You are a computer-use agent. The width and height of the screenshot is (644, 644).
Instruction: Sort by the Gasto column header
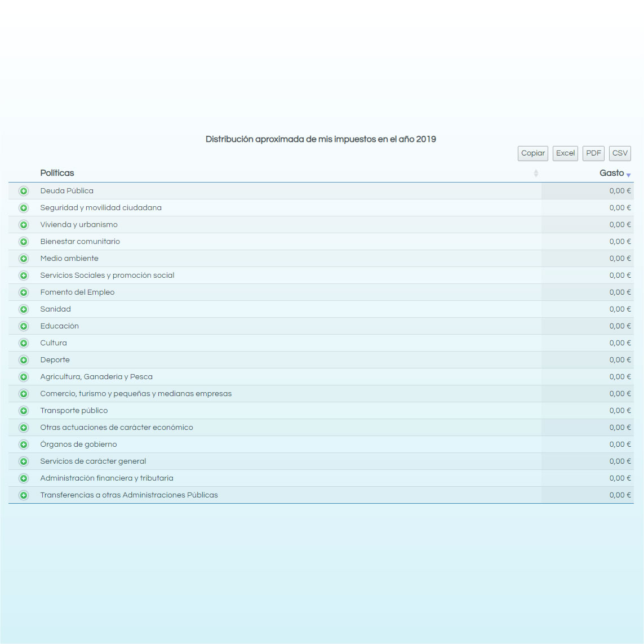point(611,173)
